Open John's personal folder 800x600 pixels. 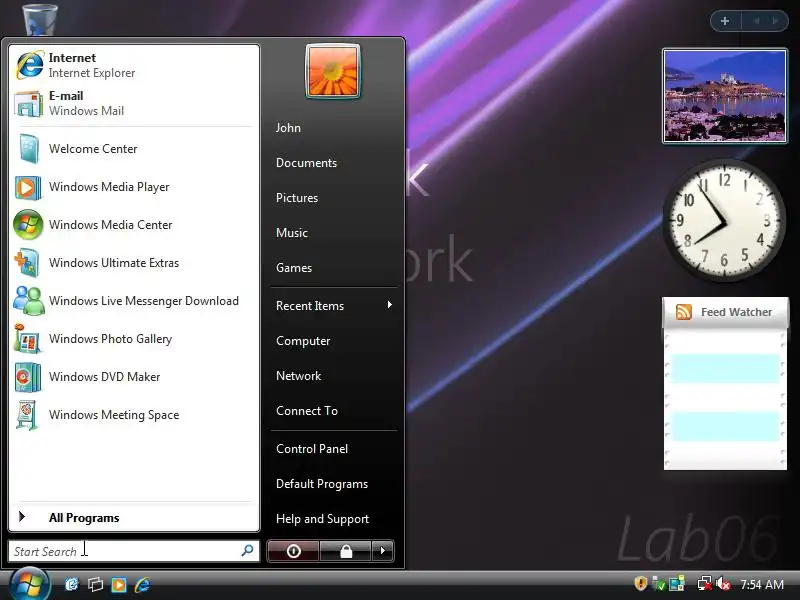[x=288, y=128]
